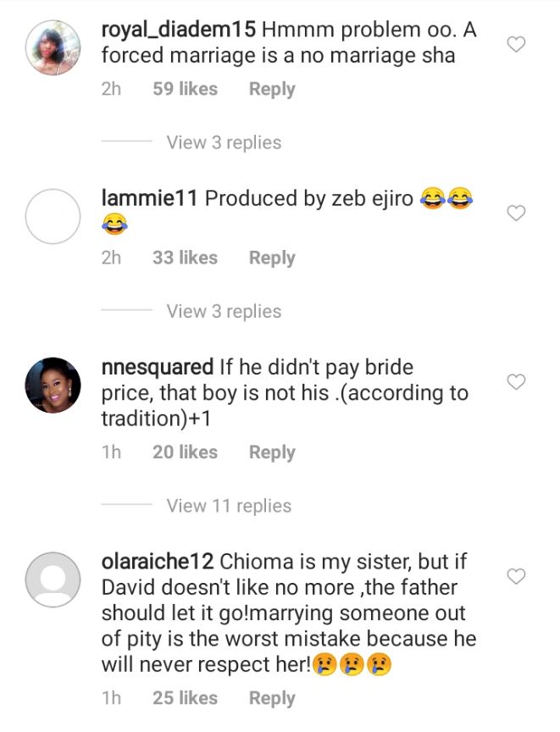The image size is (560, 732).
Task: View 11 replies under nnesquared's comment
Action: click(229, 506)
